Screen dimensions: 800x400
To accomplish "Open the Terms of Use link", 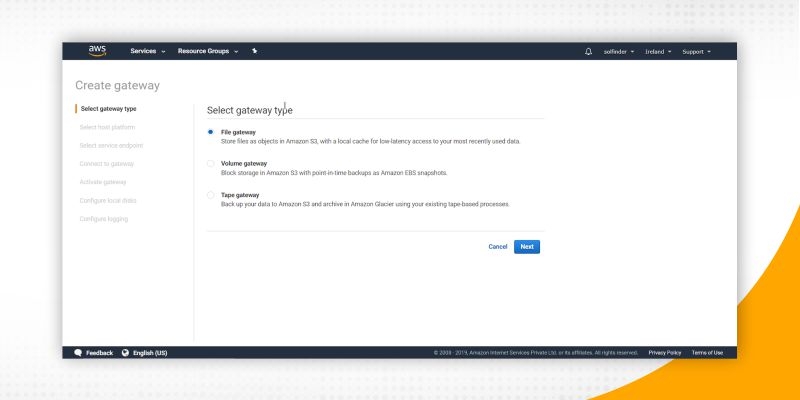I will pyautogui.click(x=707, y=353).
